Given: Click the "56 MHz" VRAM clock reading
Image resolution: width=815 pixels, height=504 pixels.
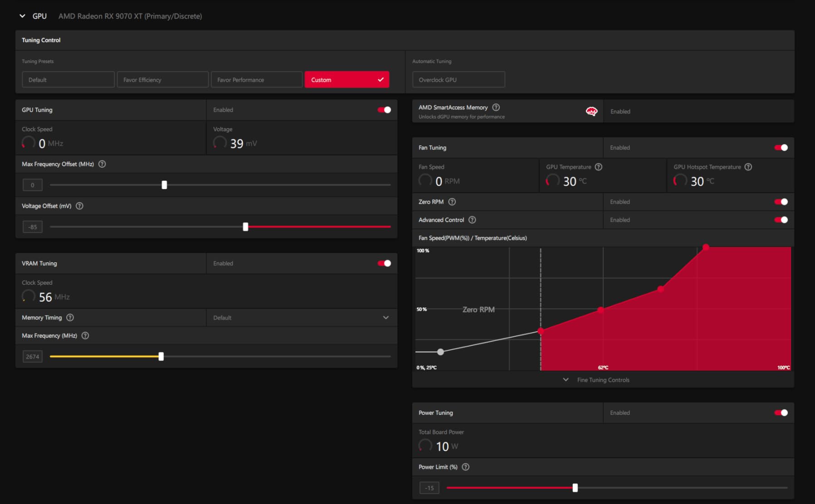Looking at the screenshot, I should pyautogui.click(x=54, y=297).
